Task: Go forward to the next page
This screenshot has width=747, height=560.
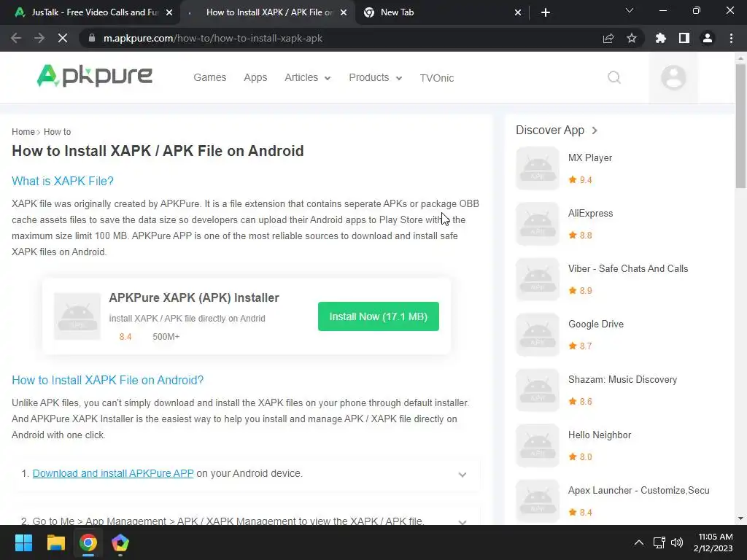Action: [39, 38]
